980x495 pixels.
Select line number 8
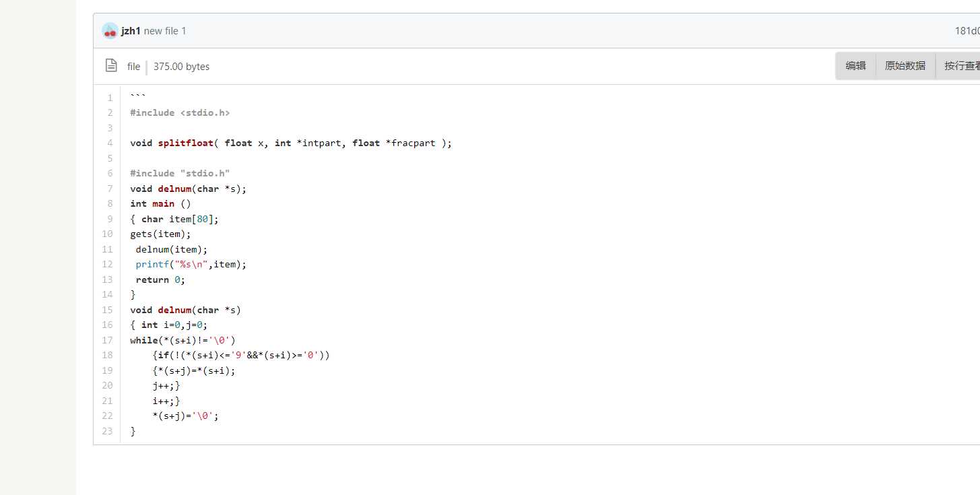(x=110, y=203)
